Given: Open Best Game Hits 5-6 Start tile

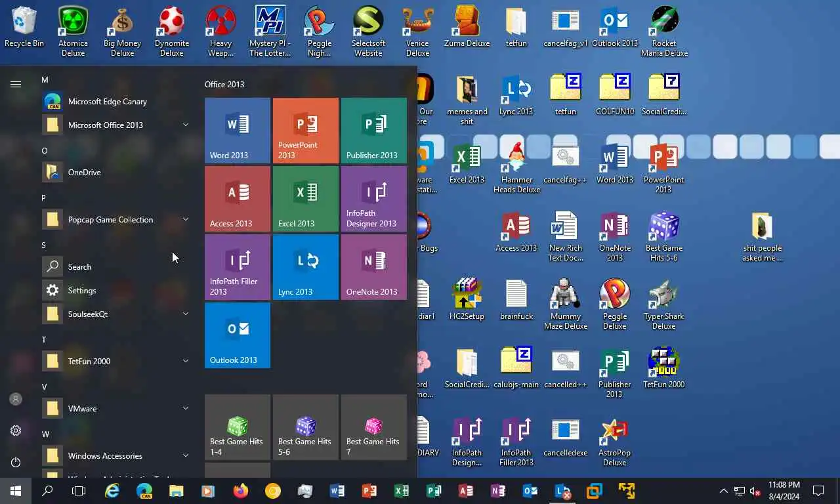Looking at the screenshot, I should pos(306,427).
